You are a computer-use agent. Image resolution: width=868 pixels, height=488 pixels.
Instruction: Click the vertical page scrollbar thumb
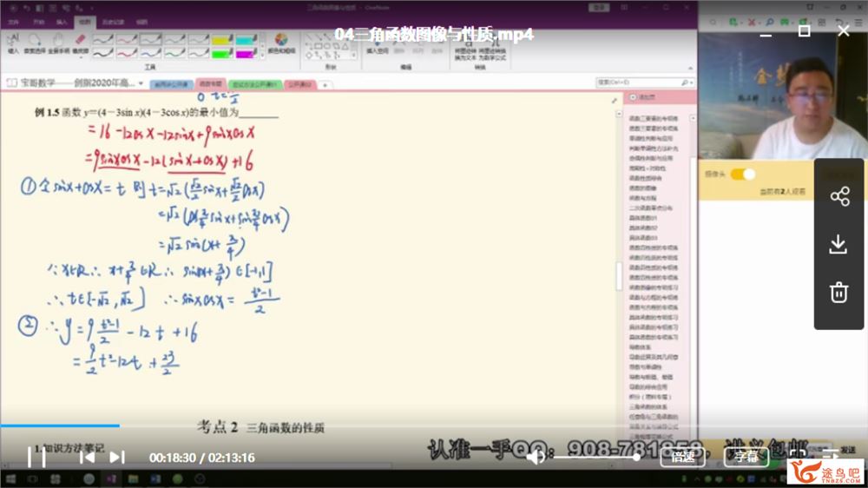[x=619, y=275]
